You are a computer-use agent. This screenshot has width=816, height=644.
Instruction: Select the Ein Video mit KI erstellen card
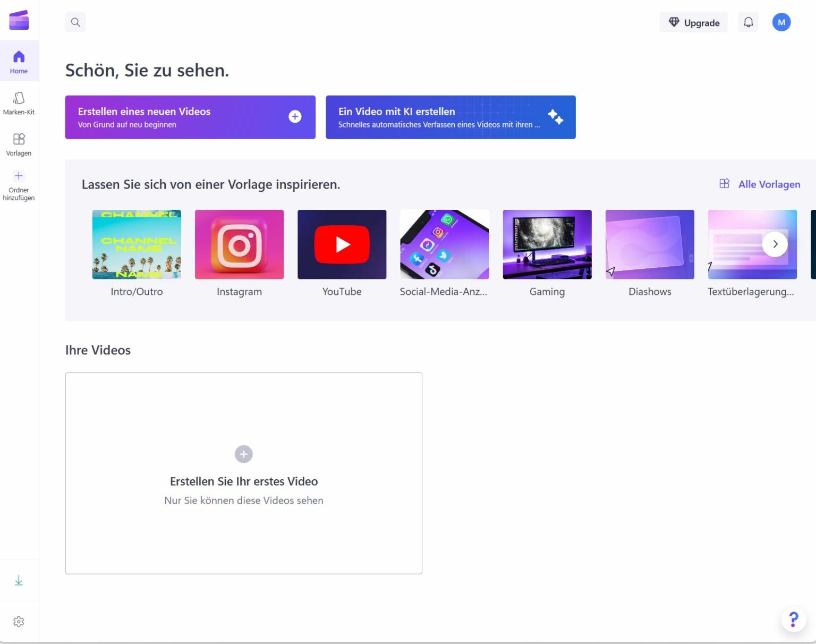click(x=450, y=117)
